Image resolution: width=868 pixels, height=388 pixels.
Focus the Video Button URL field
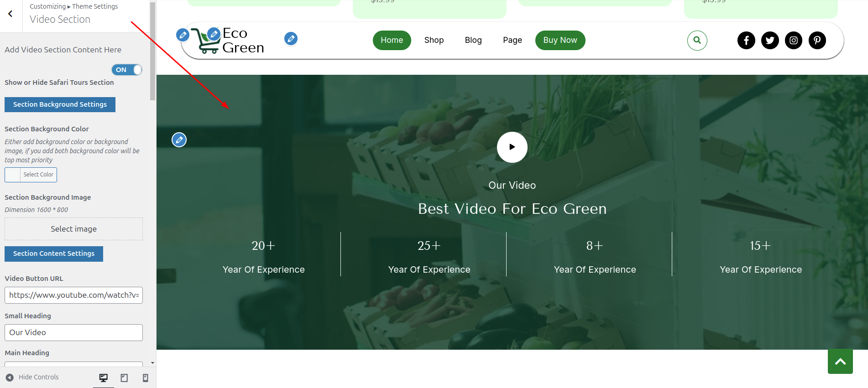(x=73, y=295)
